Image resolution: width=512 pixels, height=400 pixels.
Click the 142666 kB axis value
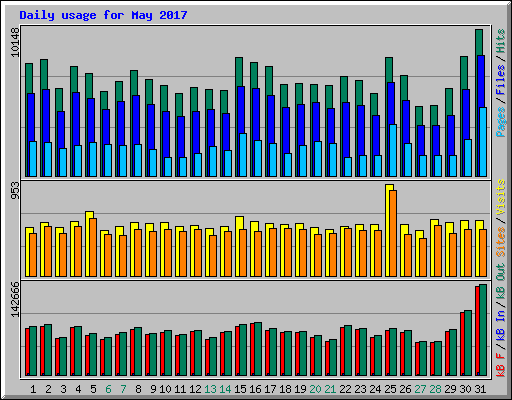click(15, 299)
